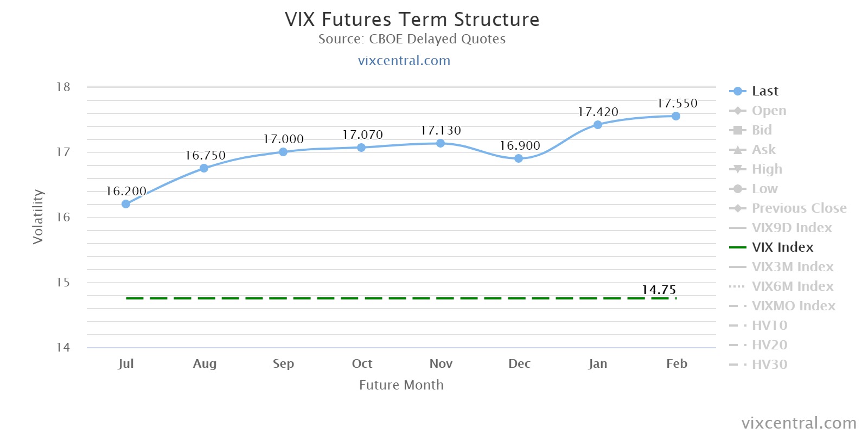The height and width of the screenshot is (434, 868).
Task: Turn on the HV30 series
Action: (x=769, y=365)
